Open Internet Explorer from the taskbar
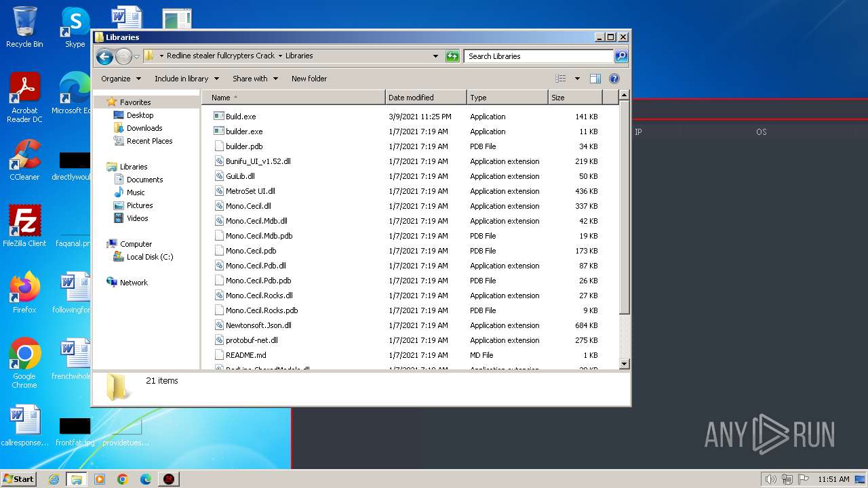 click(54, 479)
